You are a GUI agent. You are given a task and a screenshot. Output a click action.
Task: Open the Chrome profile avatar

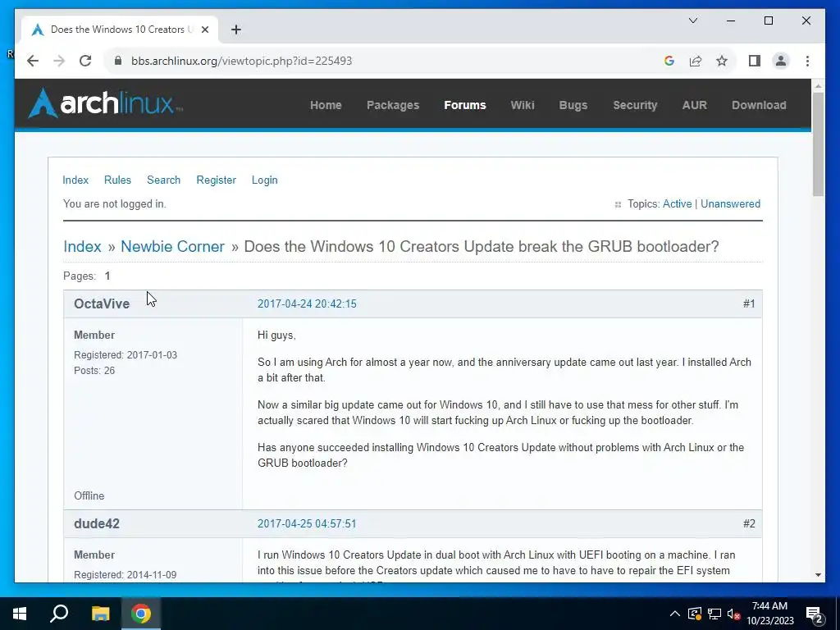pyautogui.click(x=781, y=61)
